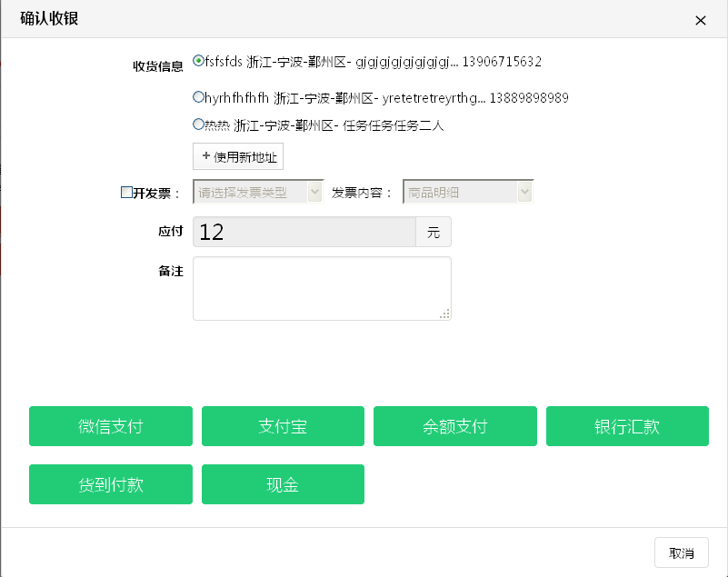Image resolution: width=728 pixels, height=577 pixels.
Task: Select the fsfsfds shipping address radio button
Action: [x=198, y=62]
